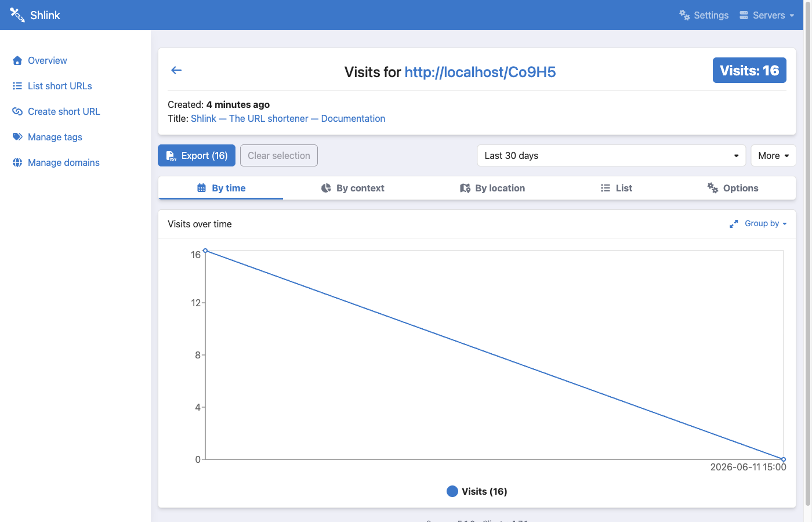812x522 pixels.
Task: Click the Servers stack icon
Action: [744, 15]
